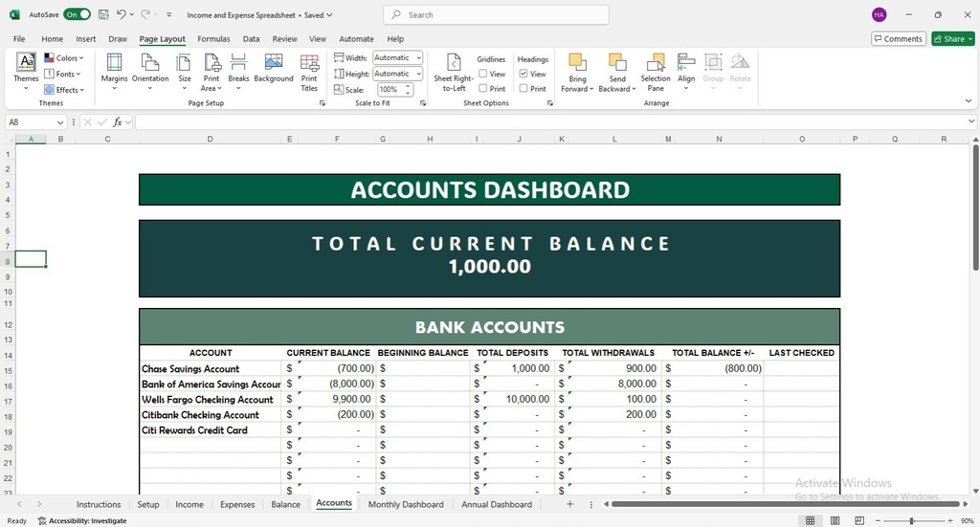Open the Formulas ribbon tab
This screenshot has height=527, width=980.
[x=213, y=38]
